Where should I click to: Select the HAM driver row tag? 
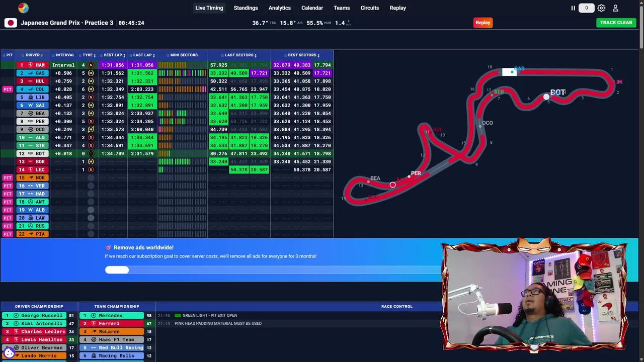pos(33,65)
